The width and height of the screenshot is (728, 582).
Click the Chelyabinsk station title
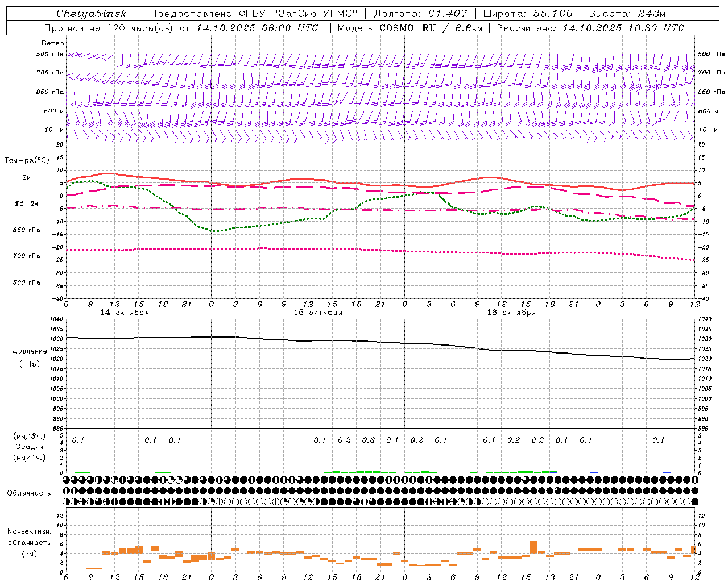click(91, 14)
